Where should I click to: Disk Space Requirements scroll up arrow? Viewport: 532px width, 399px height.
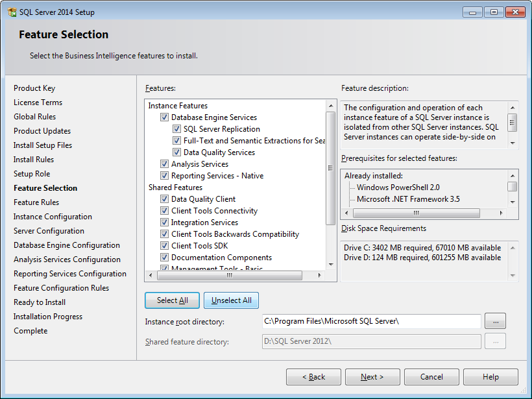point(513,248)
